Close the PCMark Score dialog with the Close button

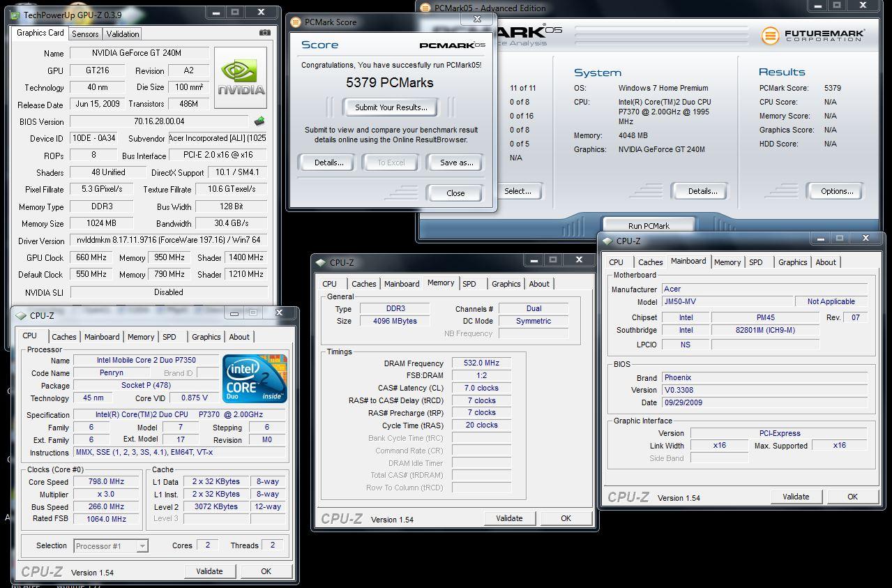(x=455, y=193)
